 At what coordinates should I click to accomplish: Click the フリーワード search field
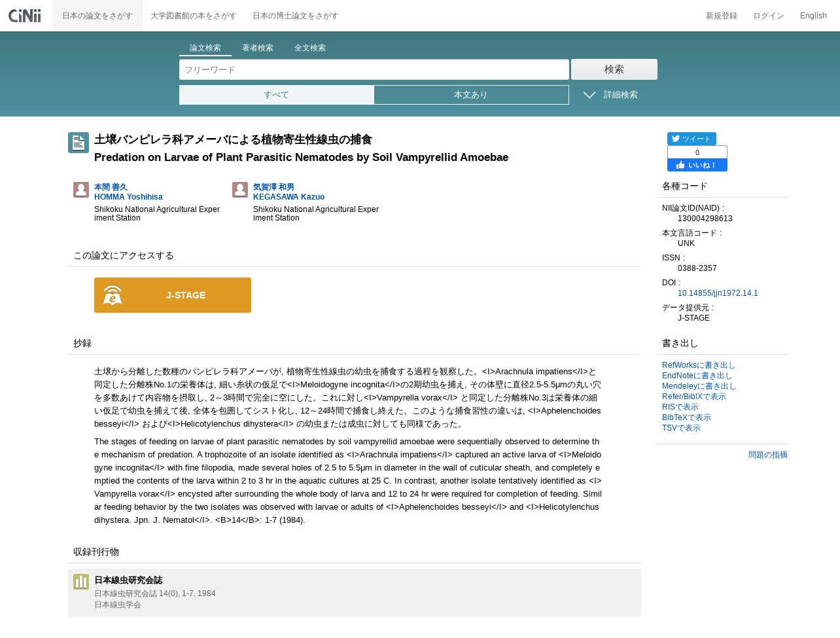[374, 69]
